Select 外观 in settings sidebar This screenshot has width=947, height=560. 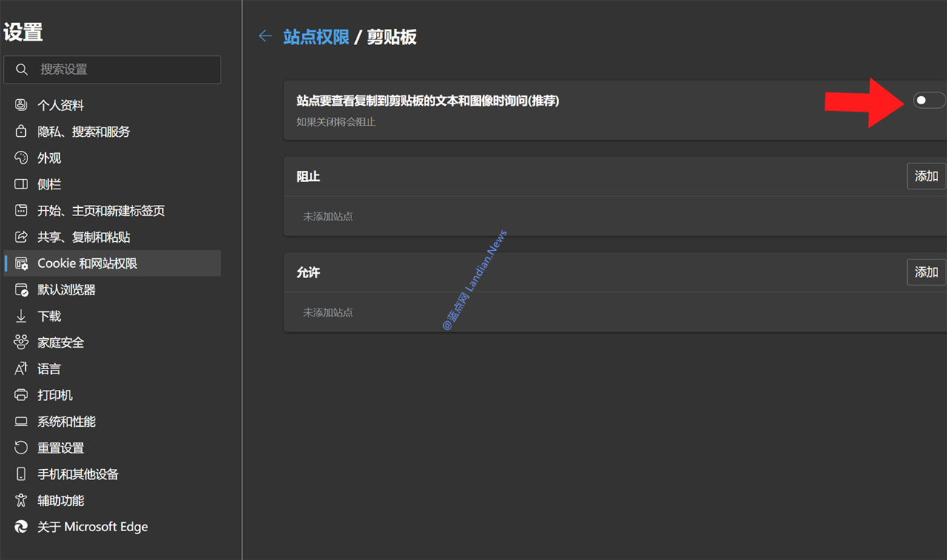click(x=112, y=158)
